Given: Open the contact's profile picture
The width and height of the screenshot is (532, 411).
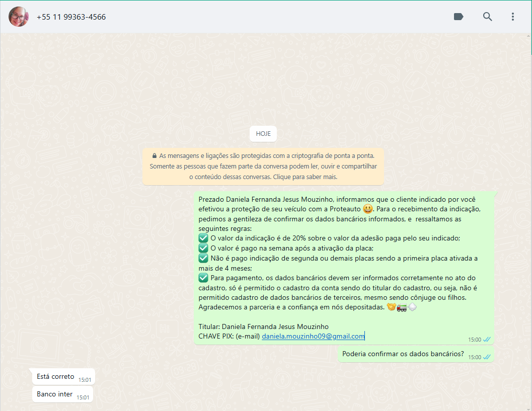Looking at the screenshot, I should [x=19, y=17].
